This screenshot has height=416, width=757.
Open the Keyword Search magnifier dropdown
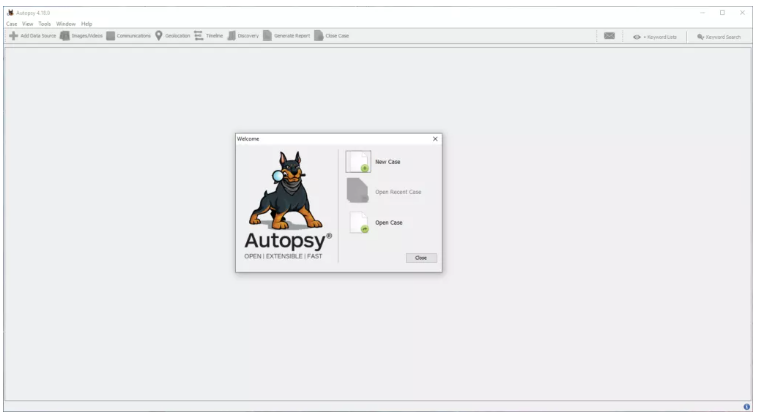tap(701, 37)
